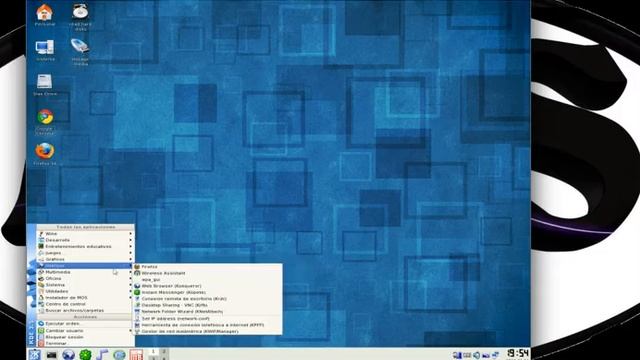Image resolution: width=640 pixels, height=360 pixels.
Task: Click the round blue panel icon
Action: coord(119,355)
